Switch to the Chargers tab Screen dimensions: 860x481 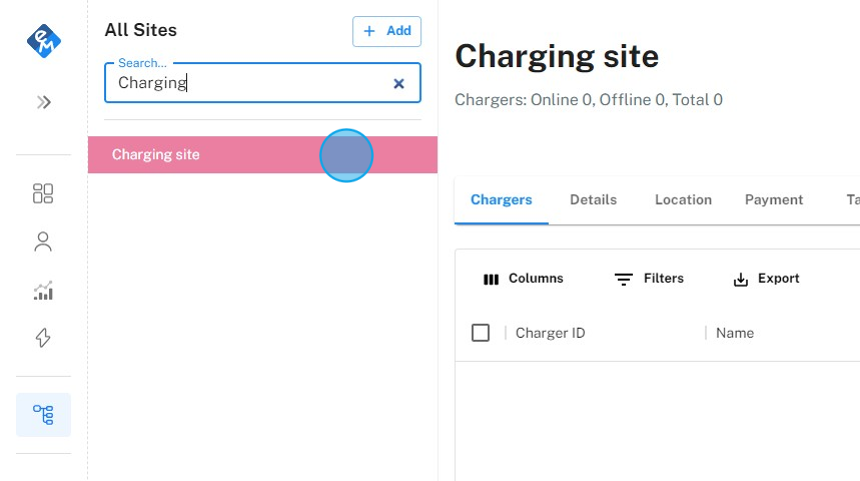pos(501,200)
